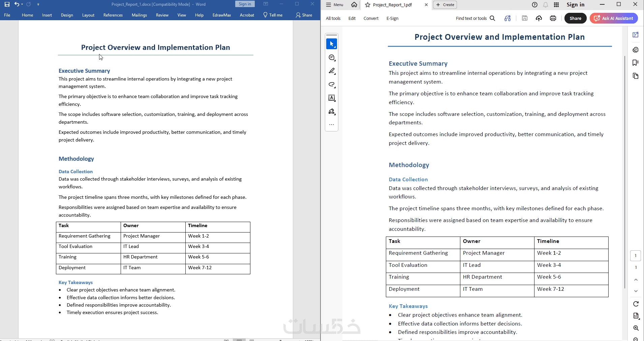Viewport: 644px width, 341px height.
Task: Open the Edit tool in Acrobat's toolbar
Action: (352, 19)
